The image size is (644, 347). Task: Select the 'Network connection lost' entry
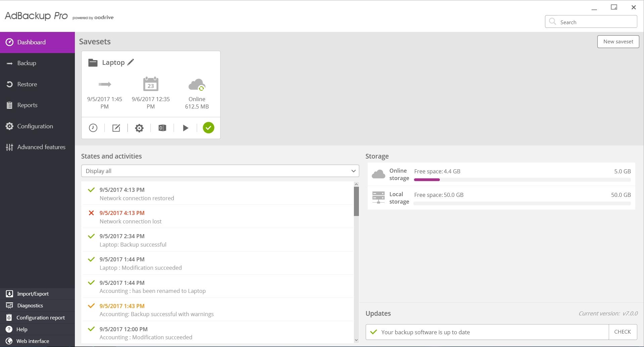(218, 217)
